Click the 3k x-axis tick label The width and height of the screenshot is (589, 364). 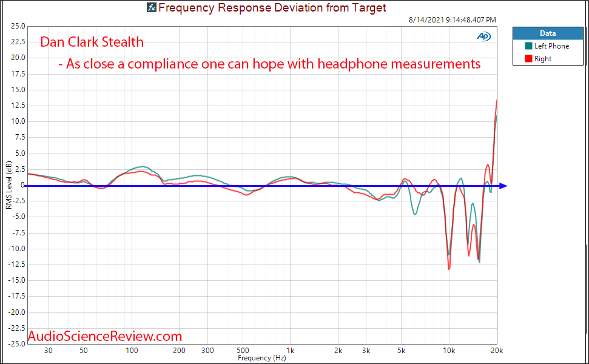pyautogui.click(x=366, y=351)
